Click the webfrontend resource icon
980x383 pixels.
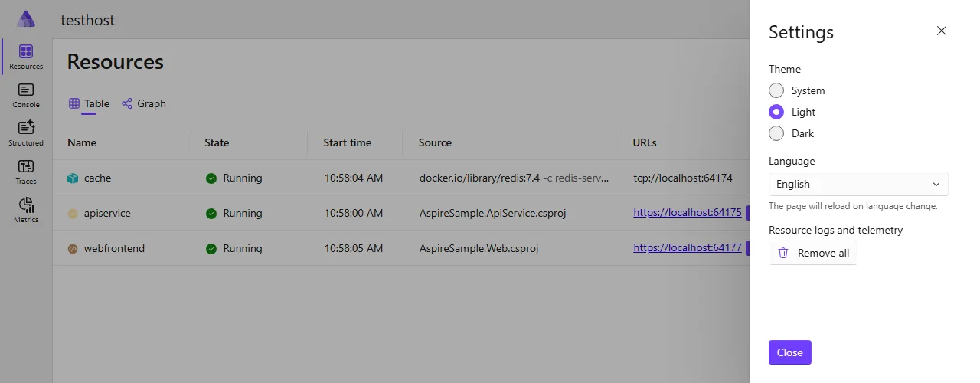73,248
